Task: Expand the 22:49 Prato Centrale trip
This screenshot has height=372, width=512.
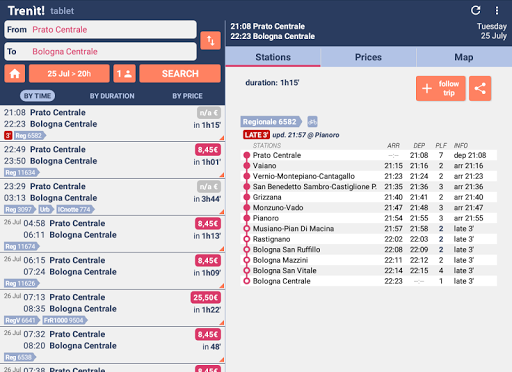Action: pos(112,160)
